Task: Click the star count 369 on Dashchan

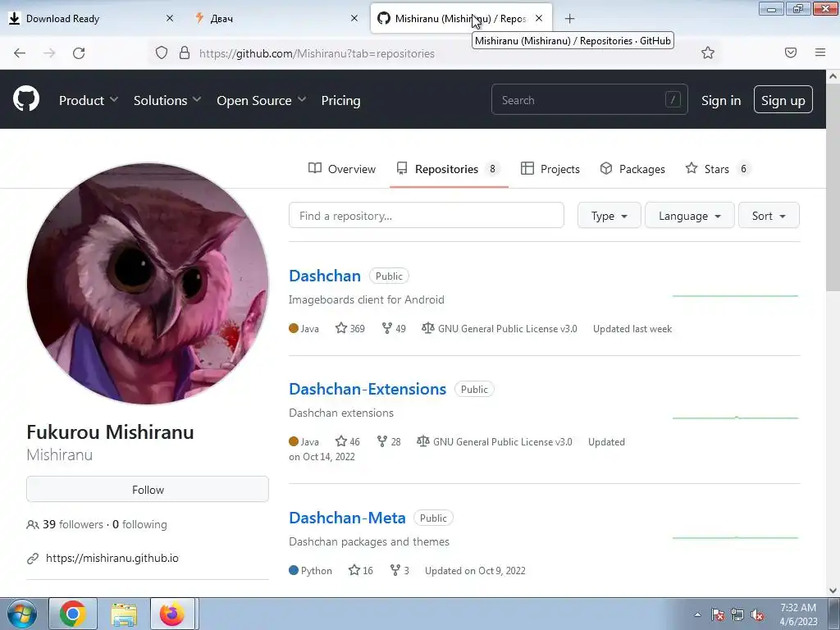Action: [x=349, y=328]
